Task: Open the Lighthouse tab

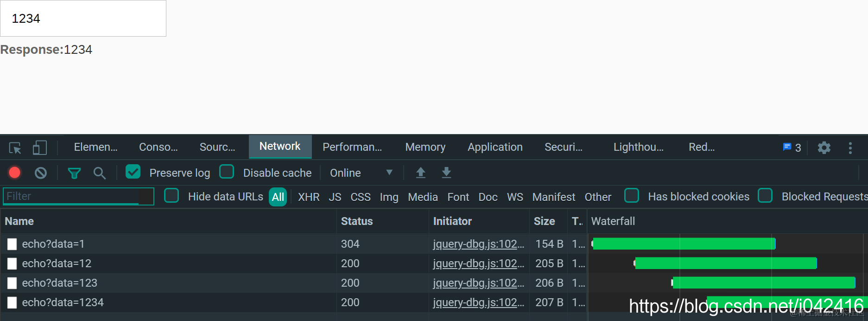Action: (x=639, y=147)
